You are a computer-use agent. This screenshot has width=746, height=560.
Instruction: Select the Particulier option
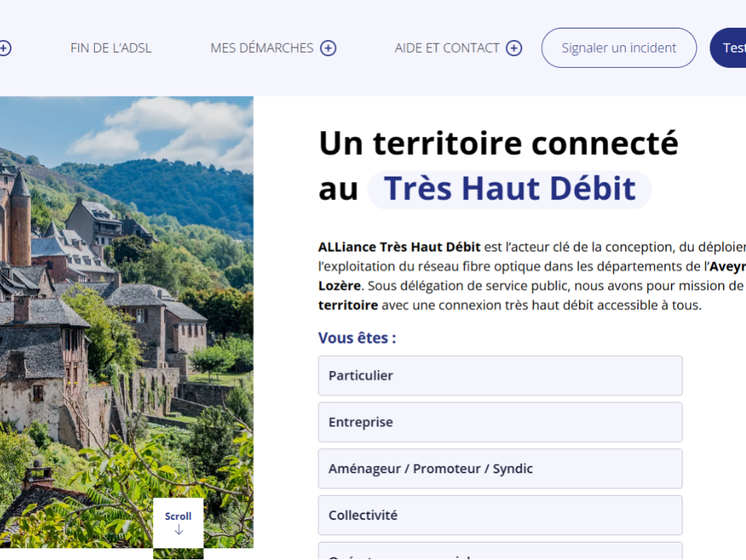coord(500,375)
